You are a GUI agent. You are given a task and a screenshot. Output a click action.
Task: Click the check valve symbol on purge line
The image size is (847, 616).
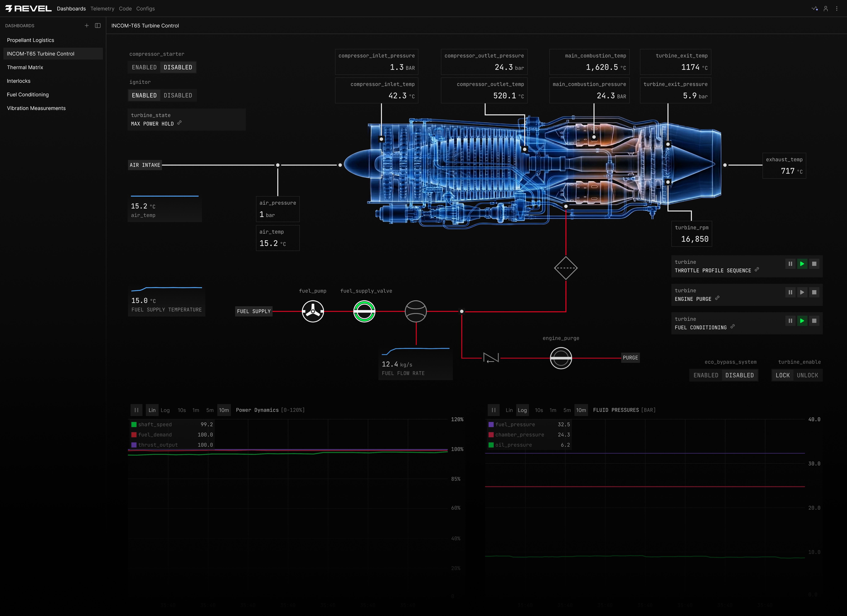tap(491, 358)
